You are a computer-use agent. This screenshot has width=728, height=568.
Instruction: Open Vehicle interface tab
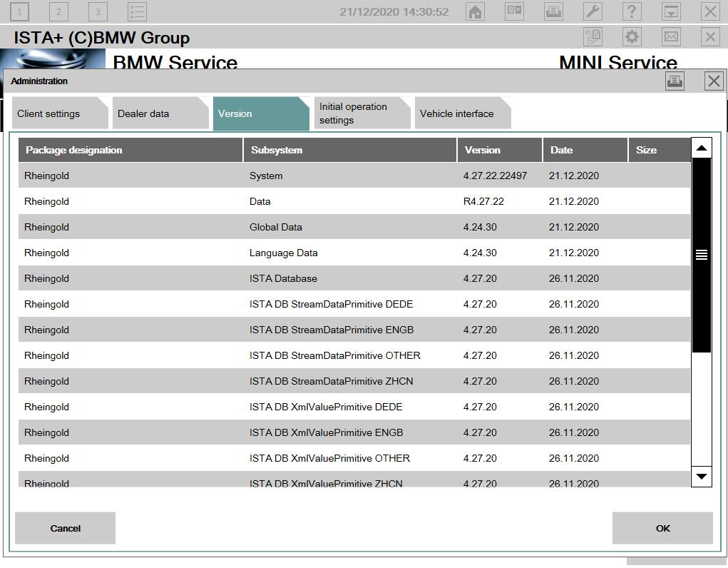point(463,113)
